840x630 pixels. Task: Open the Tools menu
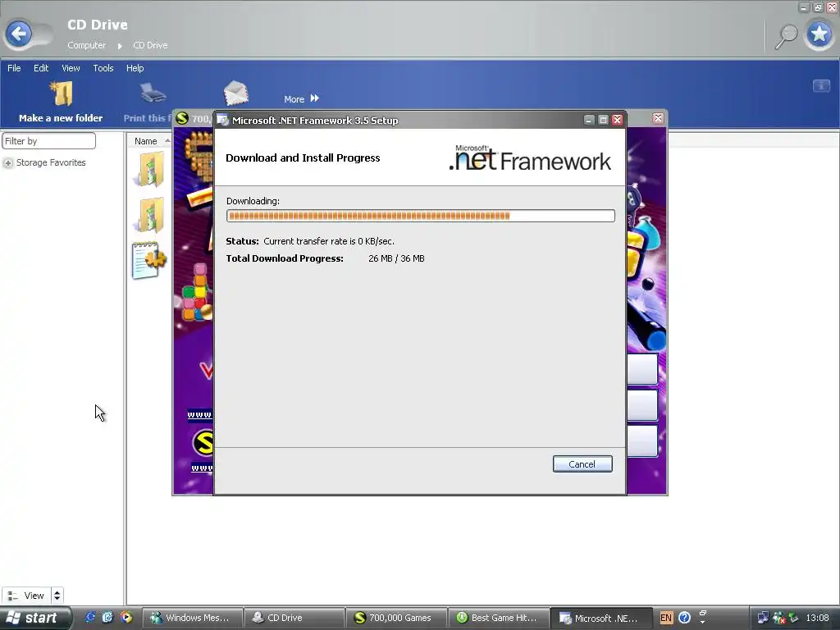point(103,68)
